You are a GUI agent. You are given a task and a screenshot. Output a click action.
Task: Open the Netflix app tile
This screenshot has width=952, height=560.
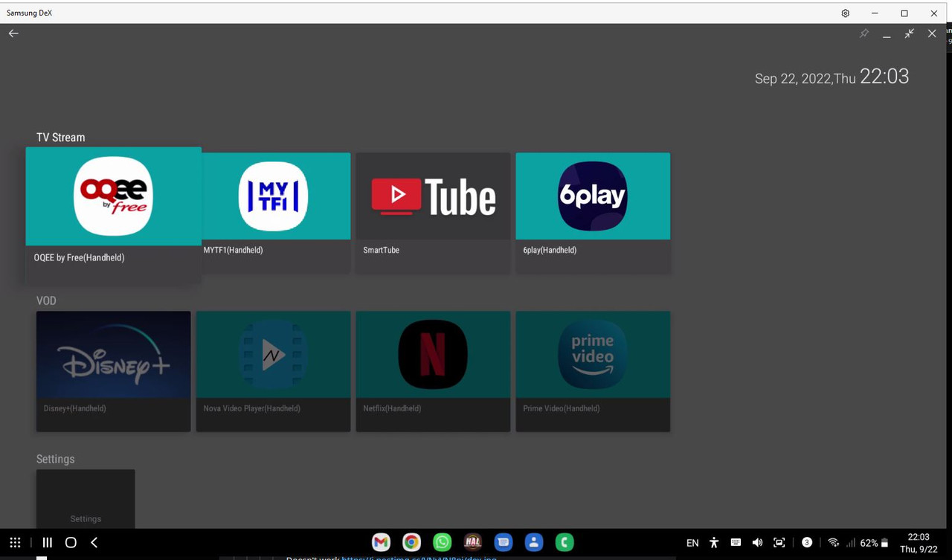(433, 371)
